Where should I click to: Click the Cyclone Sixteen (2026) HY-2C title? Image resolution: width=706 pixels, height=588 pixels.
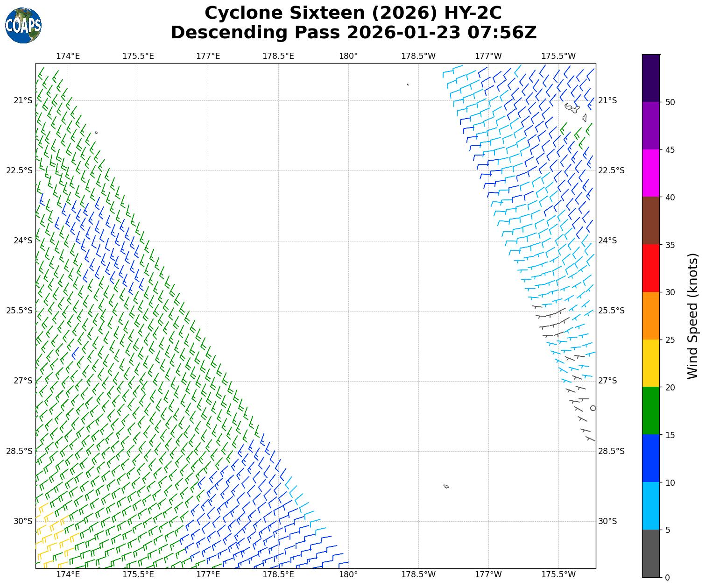pos(353,13)
